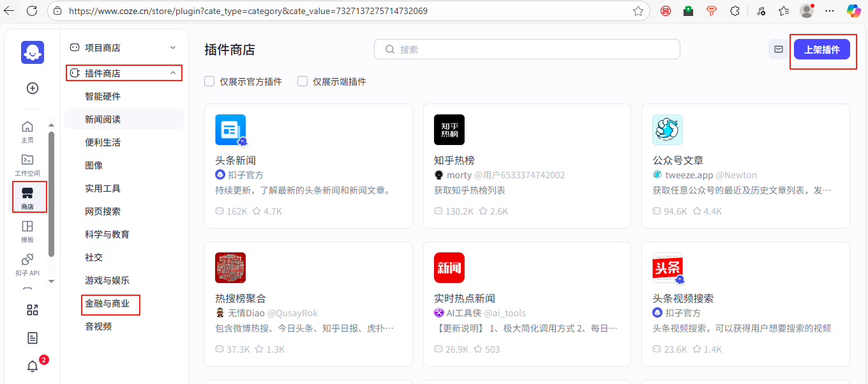Click the sidebar scroll up arrow

52,125
